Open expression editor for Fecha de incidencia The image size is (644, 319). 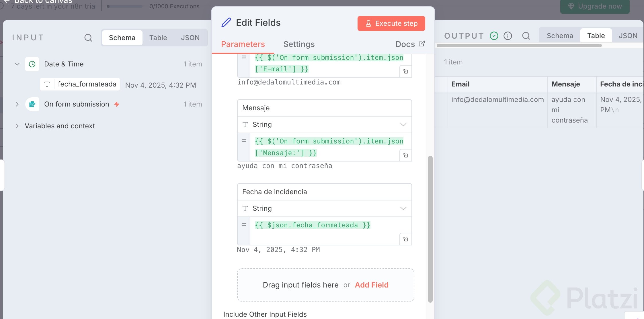(405, 239)
